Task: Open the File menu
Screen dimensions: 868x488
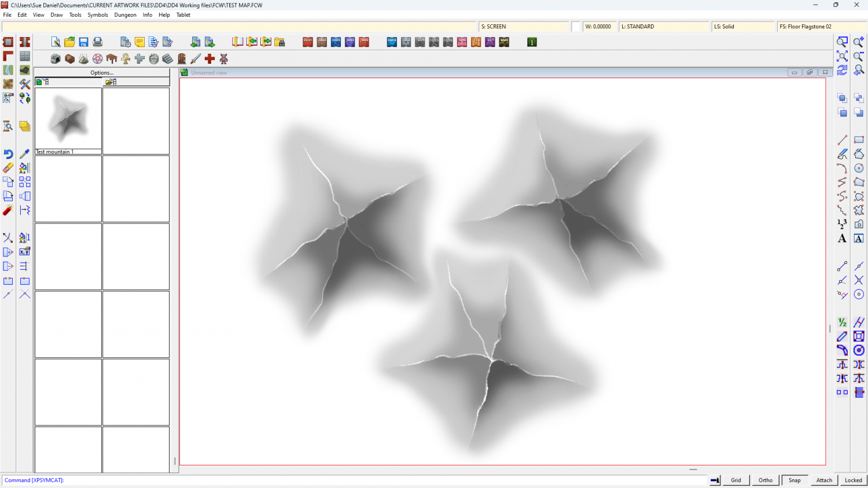Action: click(8, 15)
